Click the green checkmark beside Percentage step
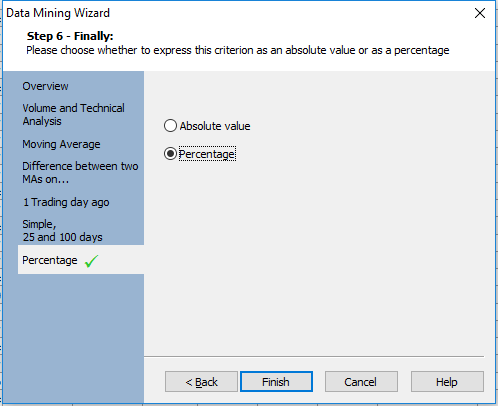Viewport: 498px width, 406px height. [x=91, y=261]
